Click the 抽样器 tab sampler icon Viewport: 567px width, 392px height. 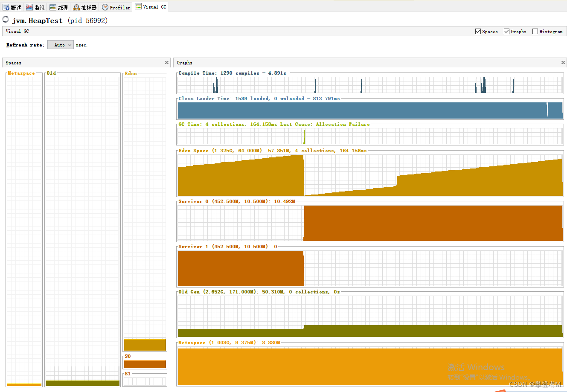76,7
